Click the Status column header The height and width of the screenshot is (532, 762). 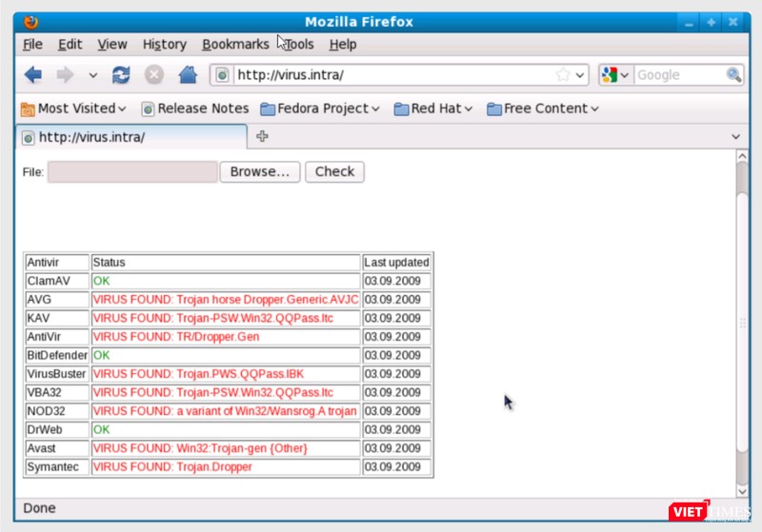click(226, 262)
